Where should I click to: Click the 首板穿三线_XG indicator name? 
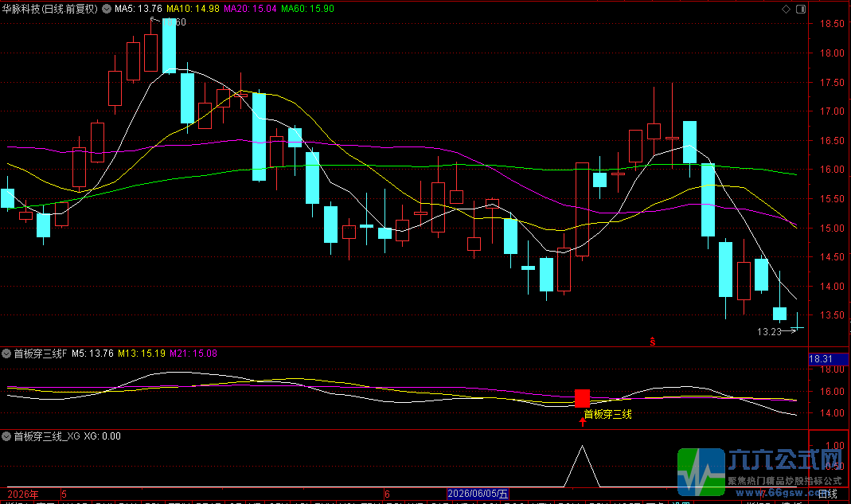click(47, 436)
